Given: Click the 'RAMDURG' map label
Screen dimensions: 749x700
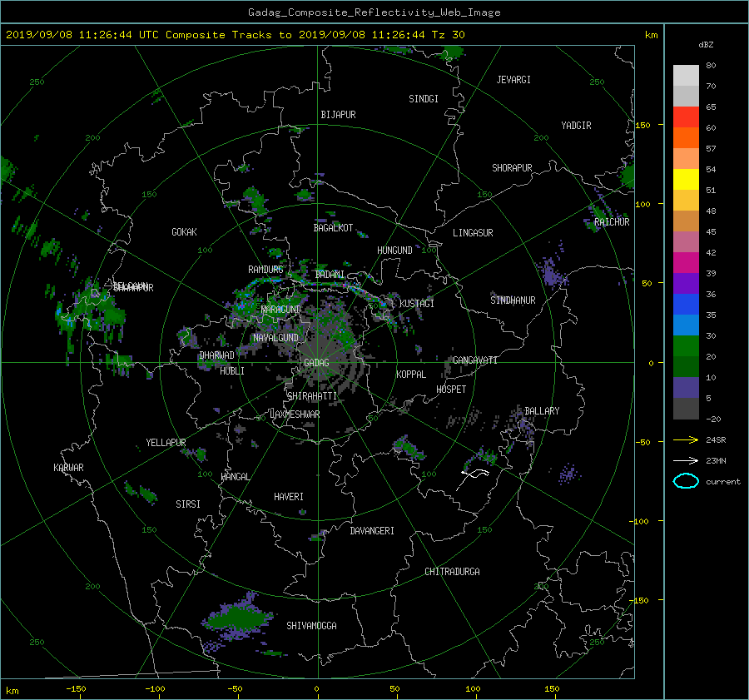Looking at the screenshot, I should click(265, 270).
